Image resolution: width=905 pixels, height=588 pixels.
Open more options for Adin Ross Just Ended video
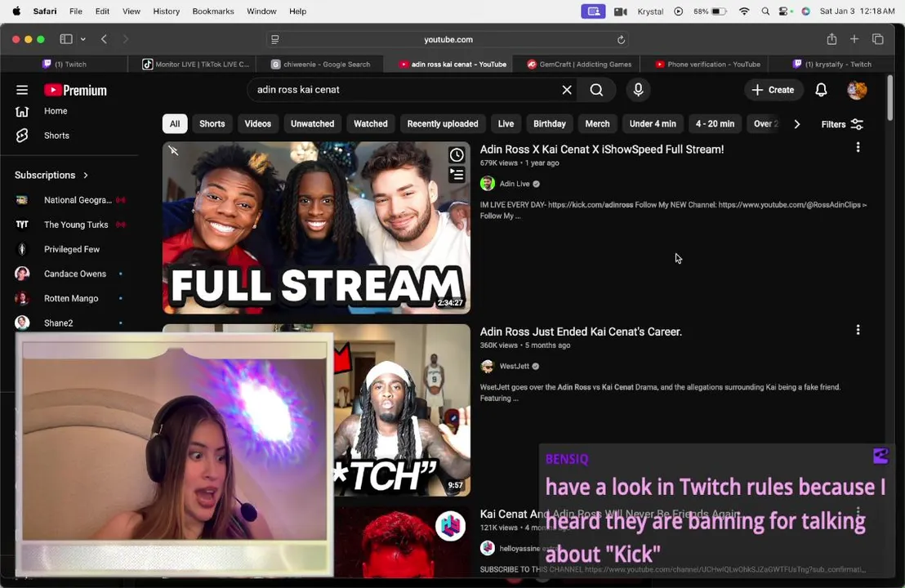point(858,330)
